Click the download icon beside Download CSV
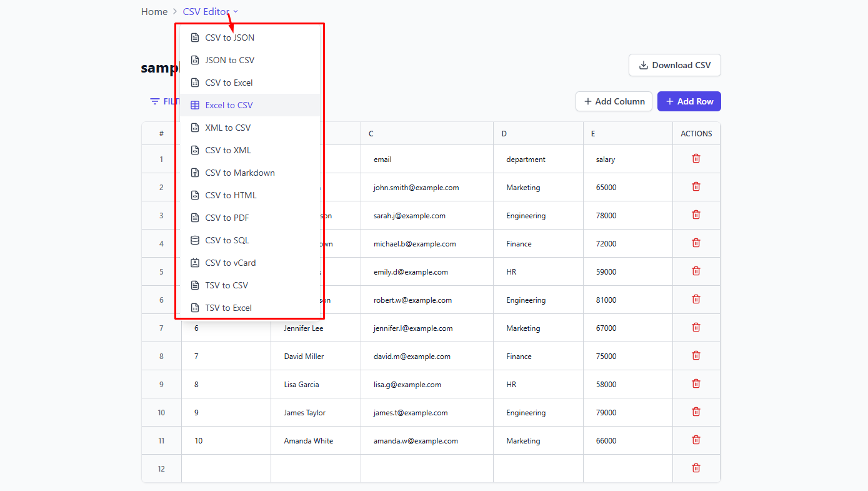Viewport: 868px width, 491px height. click(643, 65)
